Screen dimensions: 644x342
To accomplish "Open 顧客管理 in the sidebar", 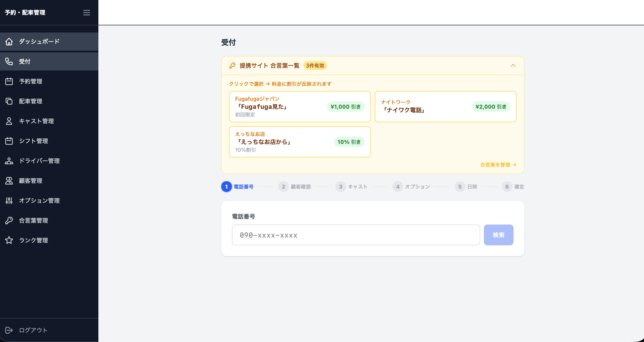I will tap(49, 181).
